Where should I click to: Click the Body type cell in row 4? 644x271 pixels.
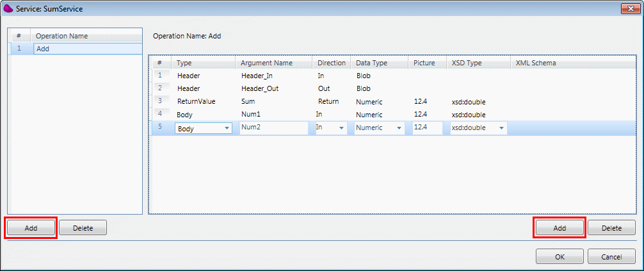point(184,115)
